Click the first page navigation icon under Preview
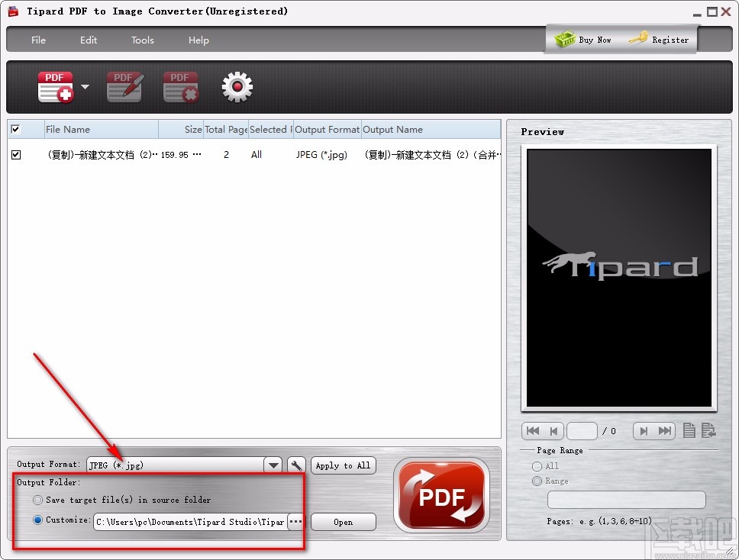 531,431
